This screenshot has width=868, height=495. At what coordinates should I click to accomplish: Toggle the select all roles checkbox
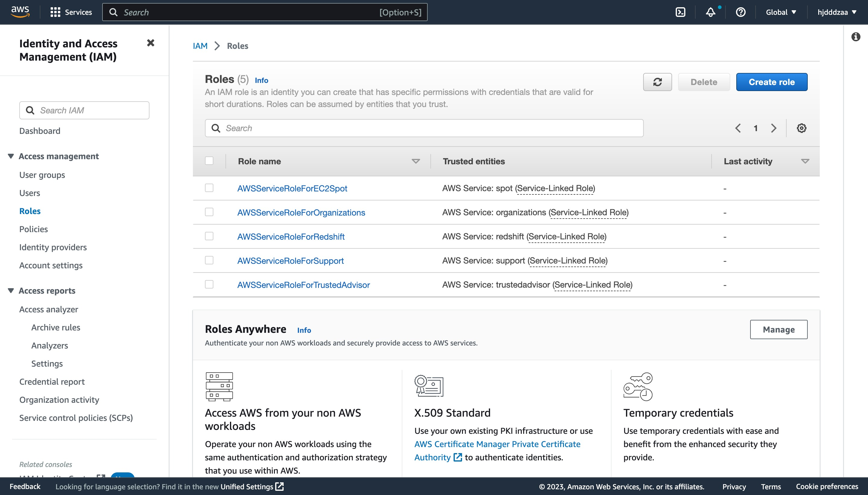pos(209,161)
